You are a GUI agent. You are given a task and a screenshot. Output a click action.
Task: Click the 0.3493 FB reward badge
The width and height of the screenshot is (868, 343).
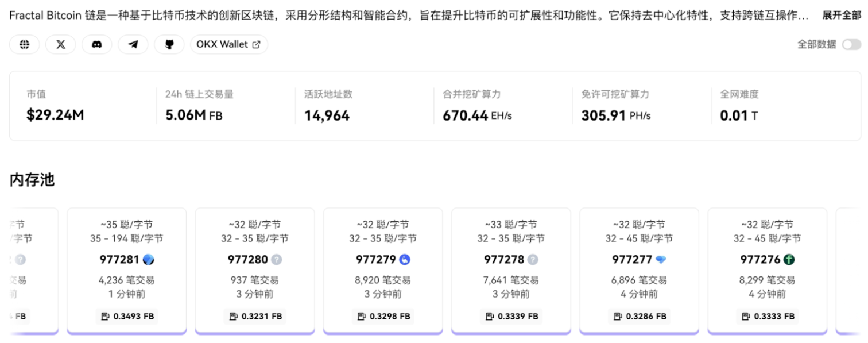[x=127, y=316]
